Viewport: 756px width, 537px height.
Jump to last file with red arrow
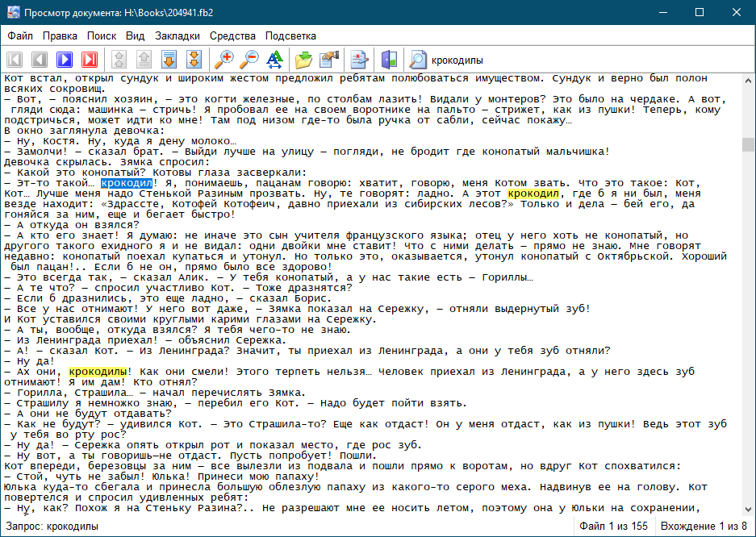point(90,60)
